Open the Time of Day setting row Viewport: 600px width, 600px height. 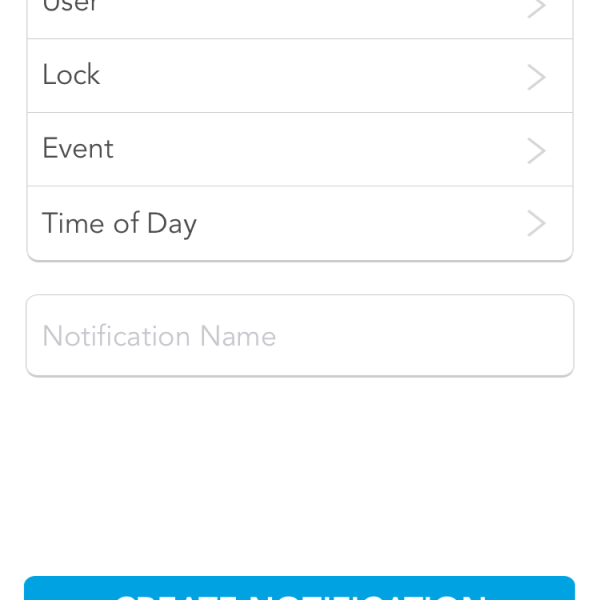click(x=300, y=224)
